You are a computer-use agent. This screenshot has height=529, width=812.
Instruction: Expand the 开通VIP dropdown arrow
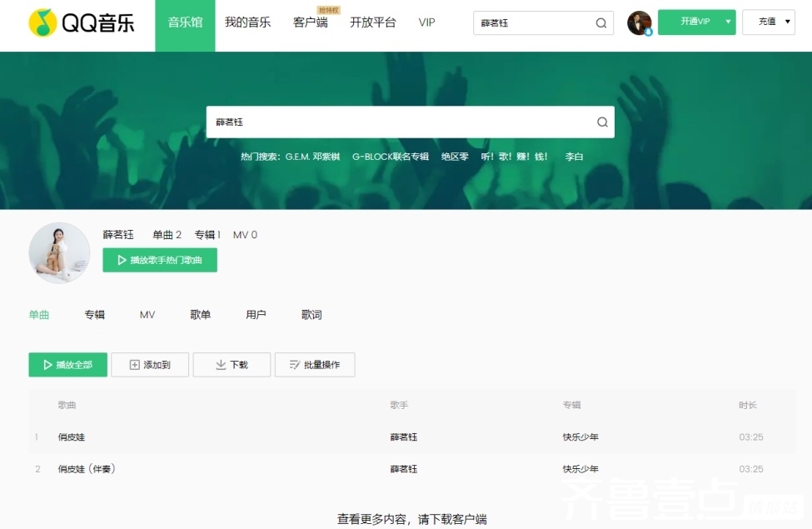pos(728,22)
